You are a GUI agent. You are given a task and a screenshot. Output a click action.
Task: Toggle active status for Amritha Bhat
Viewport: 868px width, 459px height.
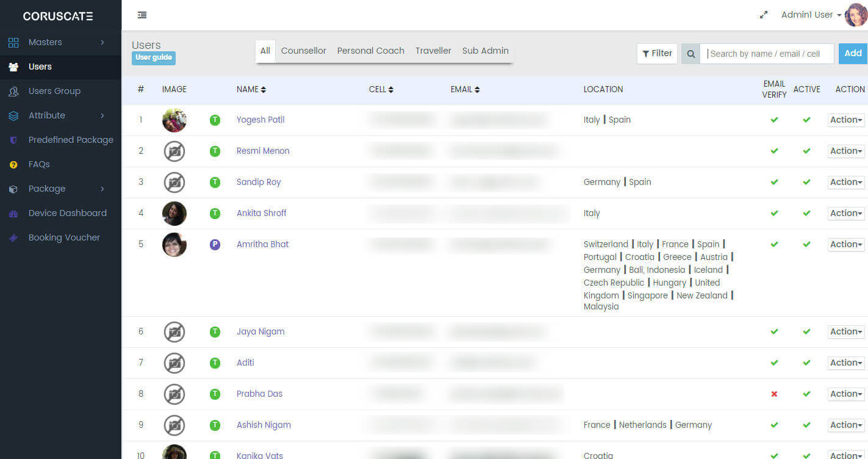[806, 245]
